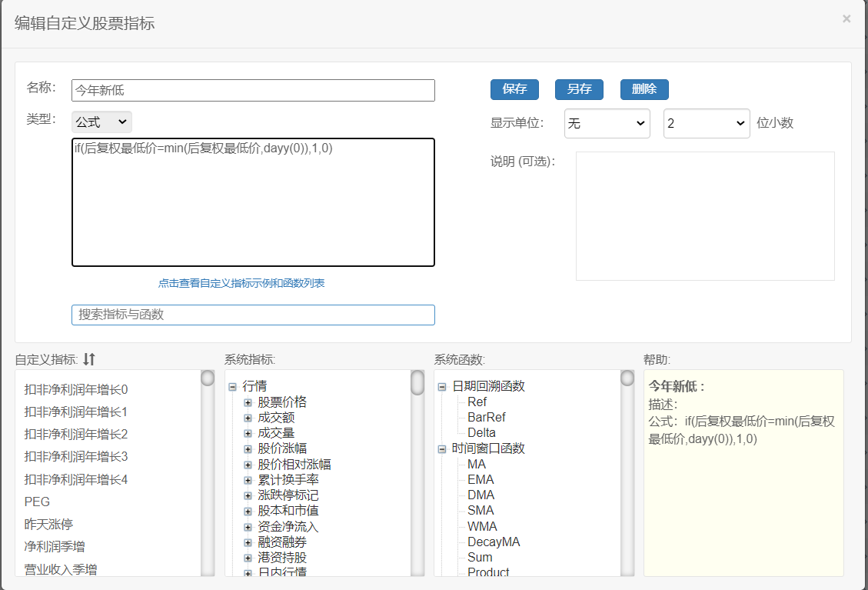
Task: Open the 类型 公式 dropdown
Action: click(x=101, y=122)
